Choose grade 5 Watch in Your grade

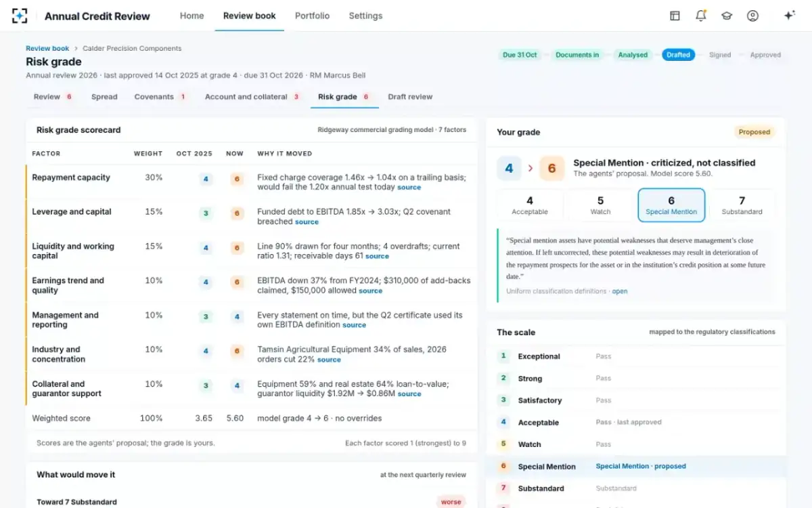click(600, 205)
